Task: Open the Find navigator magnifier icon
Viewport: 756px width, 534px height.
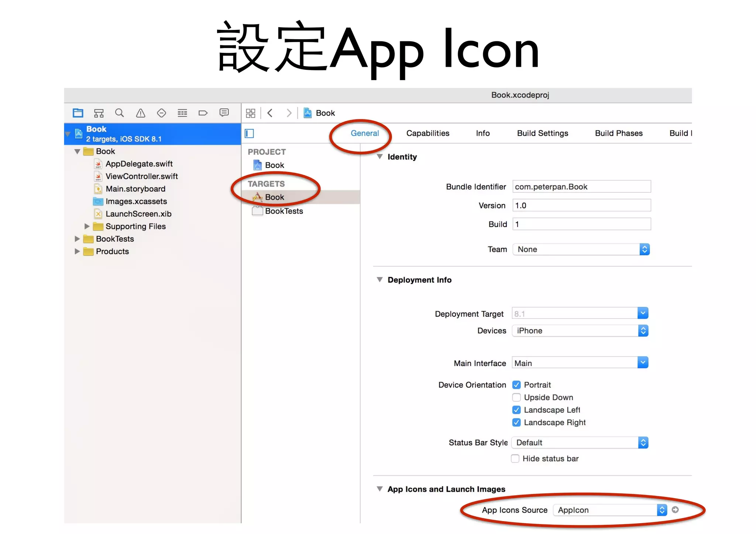Action: point(119,113)
